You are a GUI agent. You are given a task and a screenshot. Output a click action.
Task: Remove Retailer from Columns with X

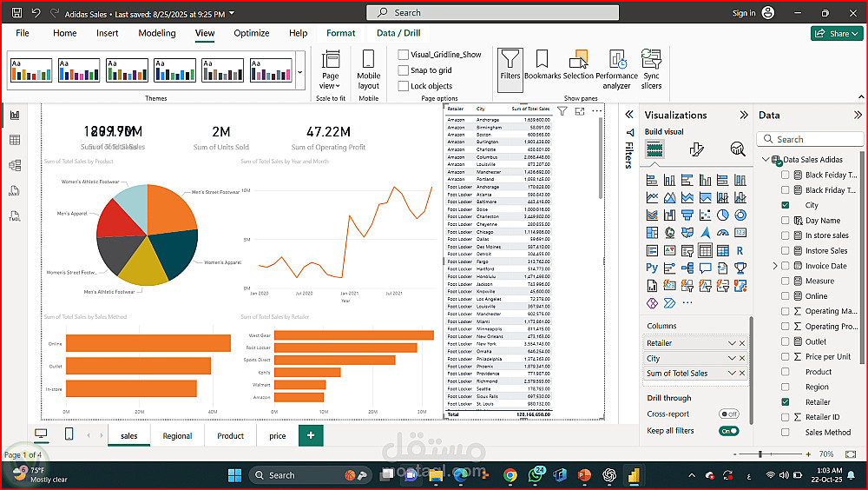[x=742, y=343]
